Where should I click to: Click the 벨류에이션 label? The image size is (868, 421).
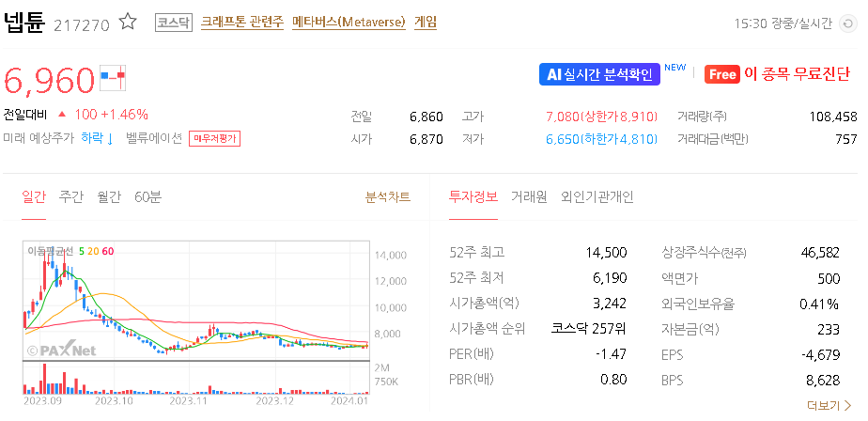pos(154,138)
